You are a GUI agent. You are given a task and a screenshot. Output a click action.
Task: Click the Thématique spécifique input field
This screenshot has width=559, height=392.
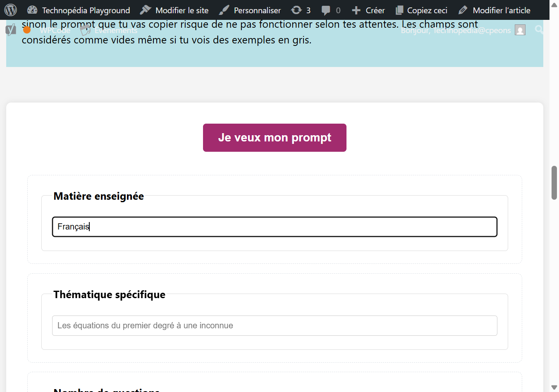coord(275,325)
